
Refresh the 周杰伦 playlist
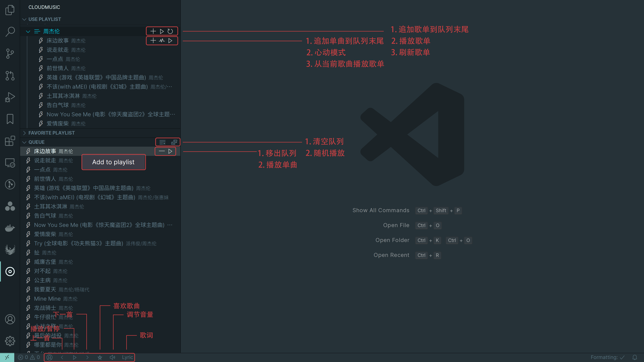tap(170, 31)
